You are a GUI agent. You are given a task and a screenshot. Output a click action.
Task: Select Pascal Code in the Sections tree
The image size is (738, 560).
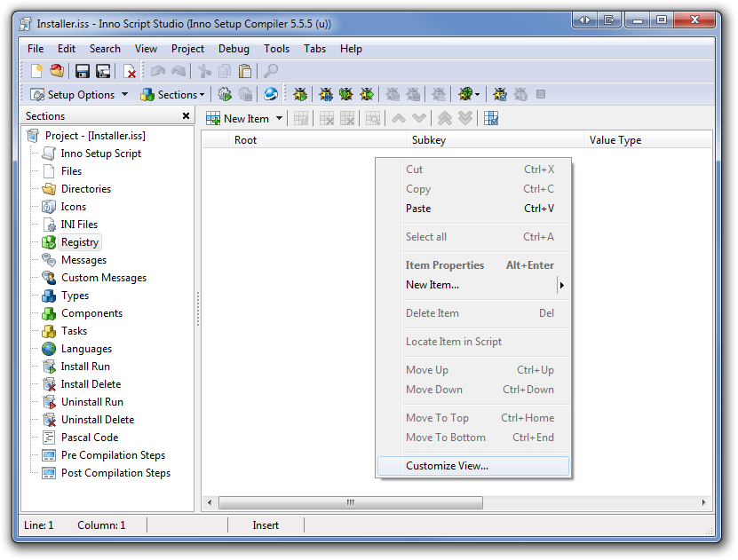coord(89,438)
